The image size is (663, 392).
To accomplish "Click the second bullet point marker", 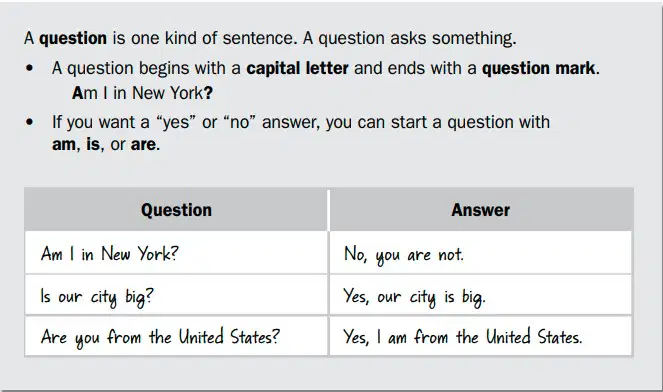I will pos(29,122).
